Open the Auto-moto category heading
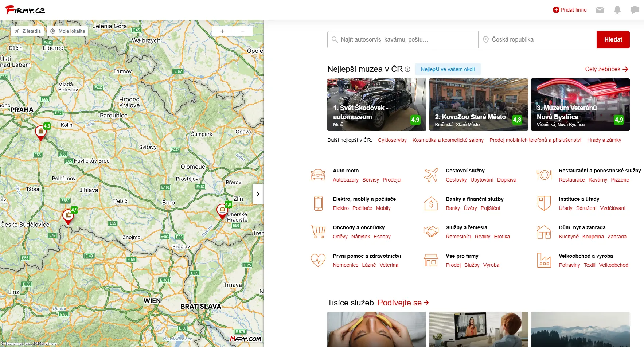The width and height of the screenshot is (644, 347). 346,171
